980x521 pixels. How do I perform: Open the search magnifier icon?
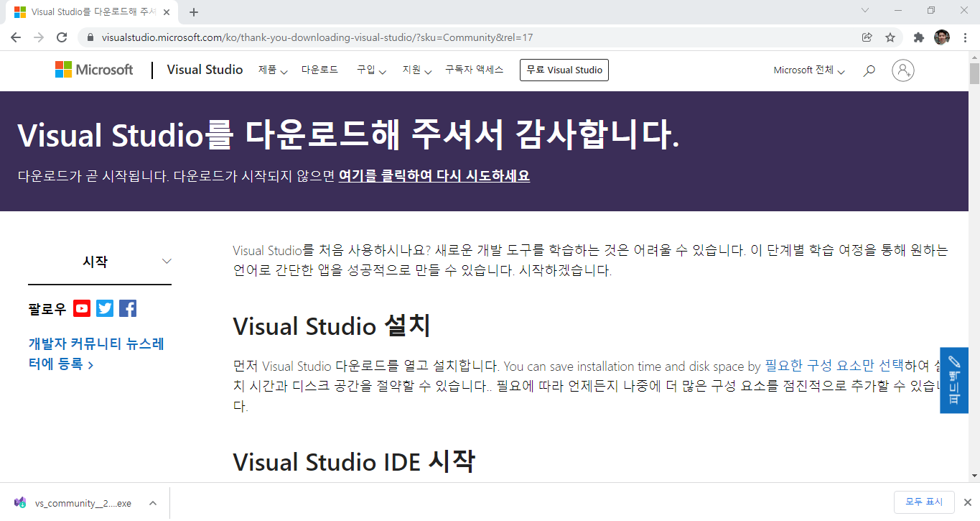[x=869, y=70]
